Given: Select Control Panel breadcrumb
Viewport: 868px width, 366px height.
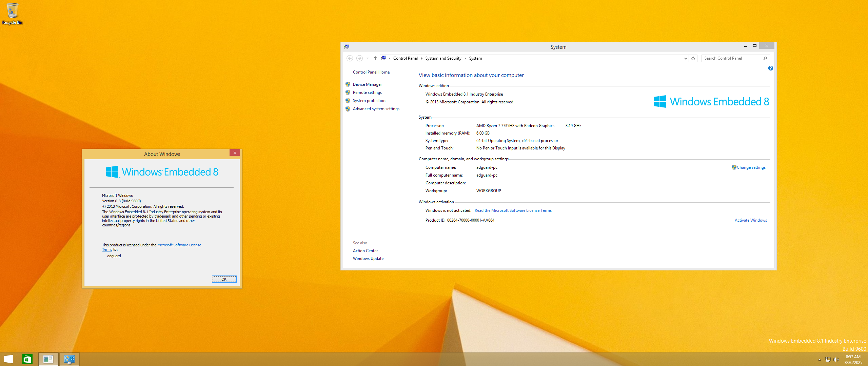Looking at the screenshot, I should click(x=405, y=58).
